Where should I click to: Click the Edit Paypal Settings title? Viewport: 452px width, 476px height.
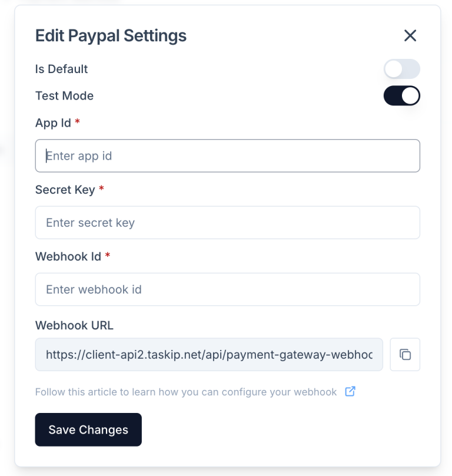110,35
